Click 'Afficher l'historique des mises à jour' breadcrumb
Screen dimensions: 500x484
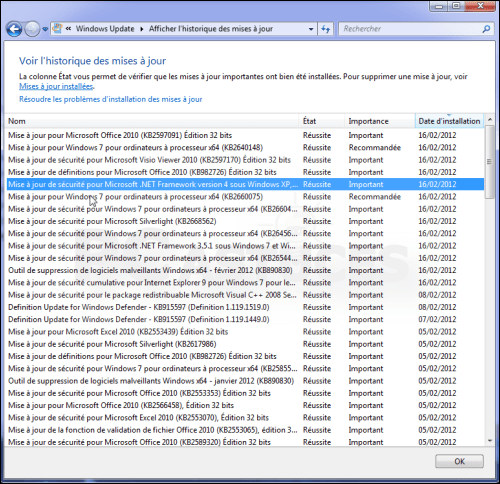point(211,29)
